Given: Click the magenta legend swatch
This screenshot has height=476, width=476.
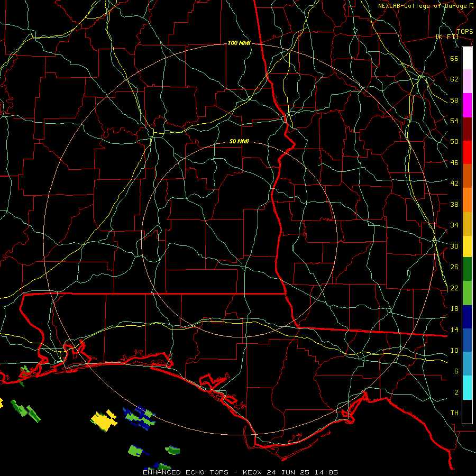Looking at the screenshot, I should [x=467, y=105].
